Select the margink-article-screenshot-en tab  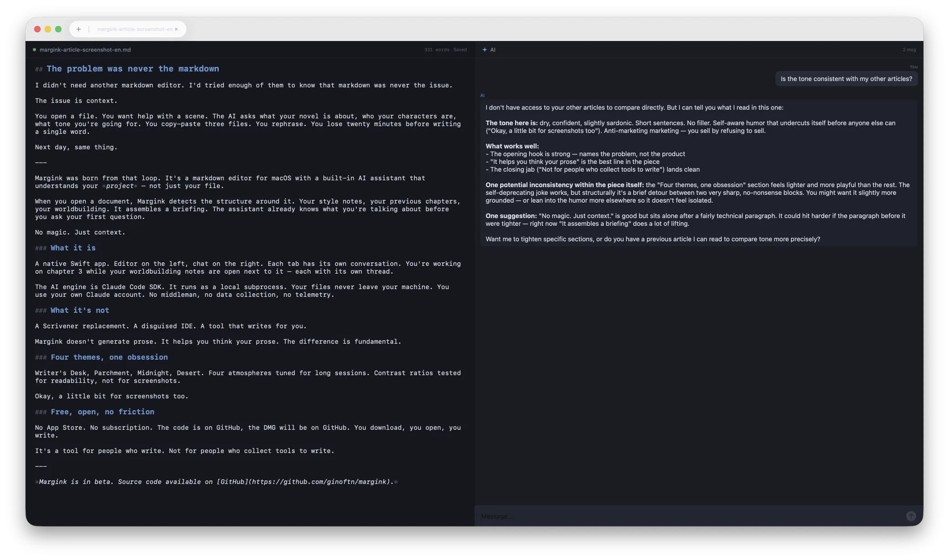pyautogui.click(x=135, y=29)
